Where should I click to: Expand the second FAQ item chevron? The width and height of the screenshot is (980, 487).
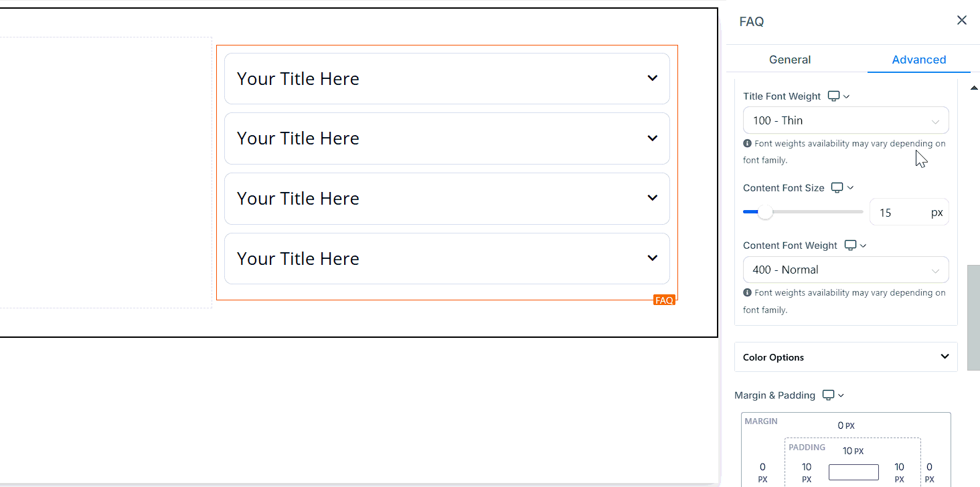tap(652, 138)
